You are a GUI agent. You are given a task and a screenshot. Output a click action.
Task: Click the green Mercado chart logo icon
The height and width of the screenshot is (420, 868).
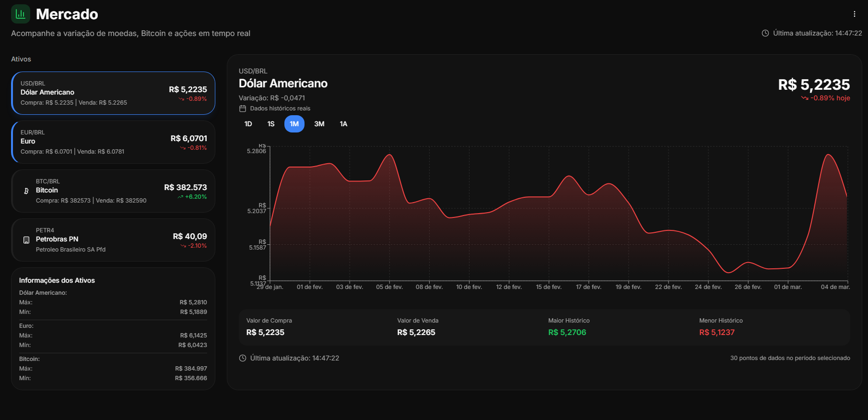point(21,14)
